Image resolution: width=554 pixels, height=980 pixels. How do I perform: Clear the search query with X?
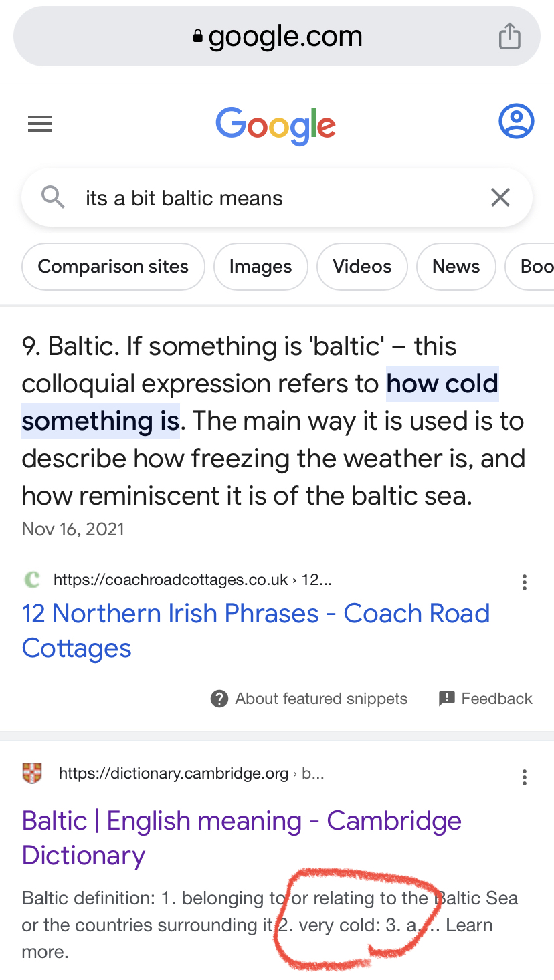[500, 198]
